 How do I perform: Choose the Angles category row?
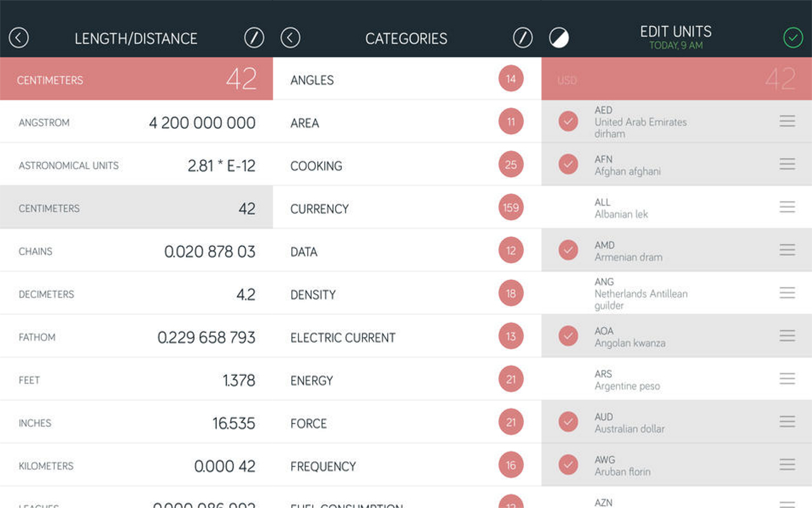click(x=407, y=79)
